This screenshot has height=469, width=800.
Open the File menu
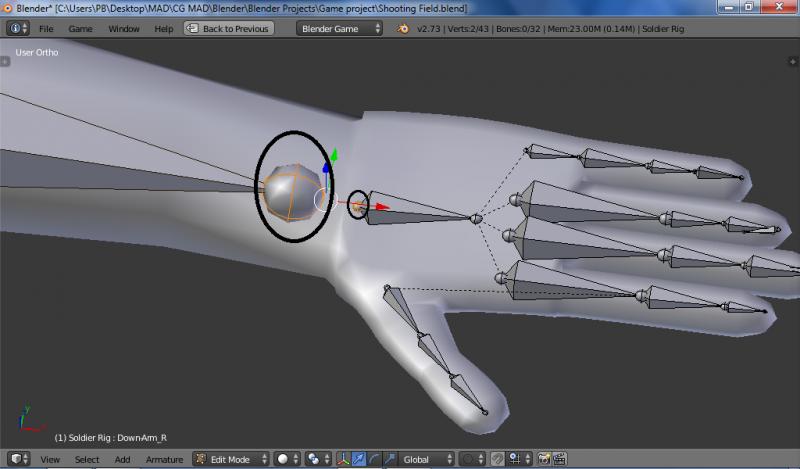[46, 29]
